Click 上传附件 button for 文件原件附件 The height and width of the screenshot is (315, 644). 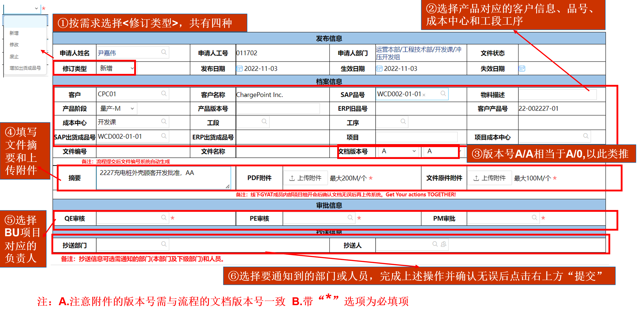tap(489, 178)
